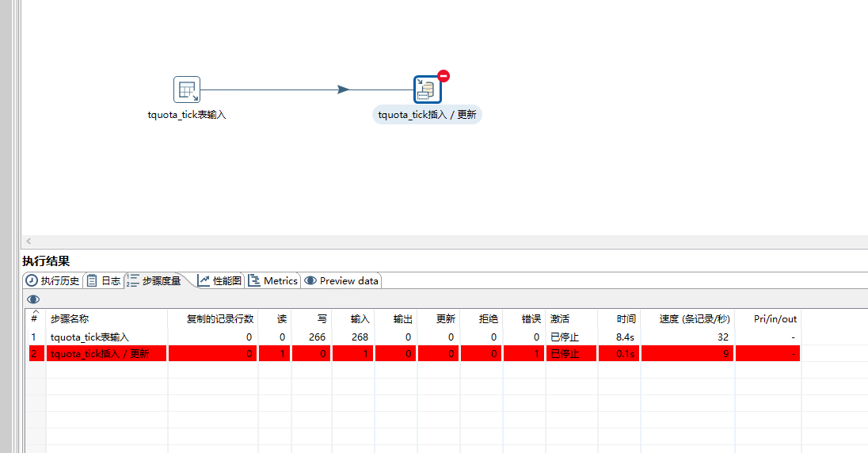Click the 0.1s time cell in red row
The image size is (868, 453).
pos(619,353)
